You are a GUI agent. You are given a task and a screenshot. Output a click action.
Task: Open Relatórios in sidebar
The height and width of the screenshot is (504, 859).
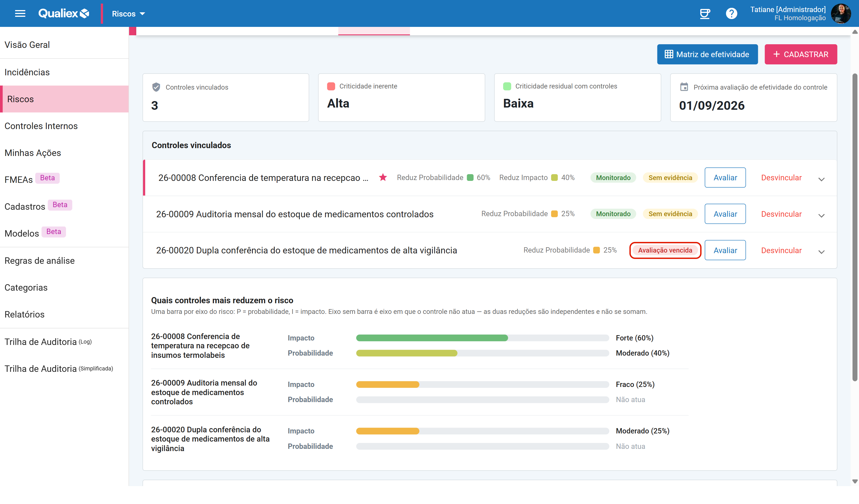click(64, 314)
